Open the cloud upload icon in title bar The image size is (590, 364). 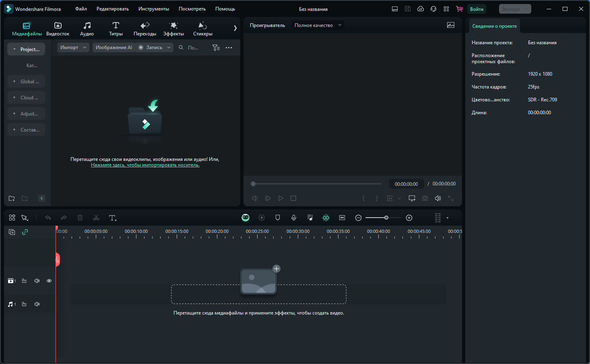pyautogui.click(x=421, y=9)
